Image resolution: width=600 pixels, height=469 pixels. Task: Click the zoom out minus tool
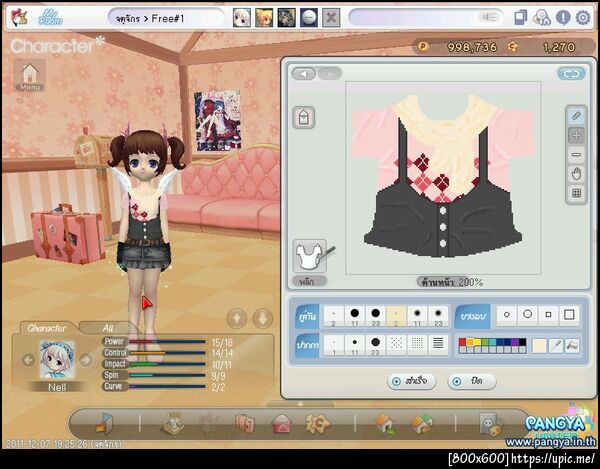tap(576, 155)
